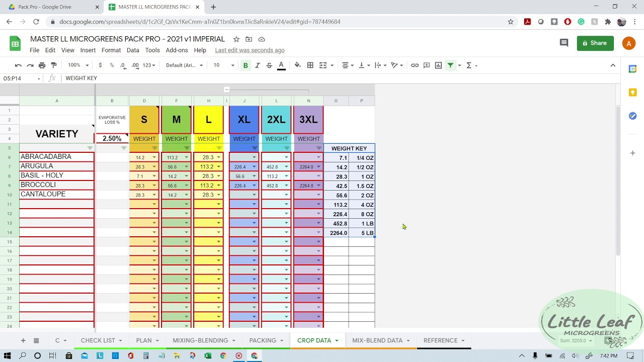Select the 2.50% evaporative loss cell

click(112, 138)
